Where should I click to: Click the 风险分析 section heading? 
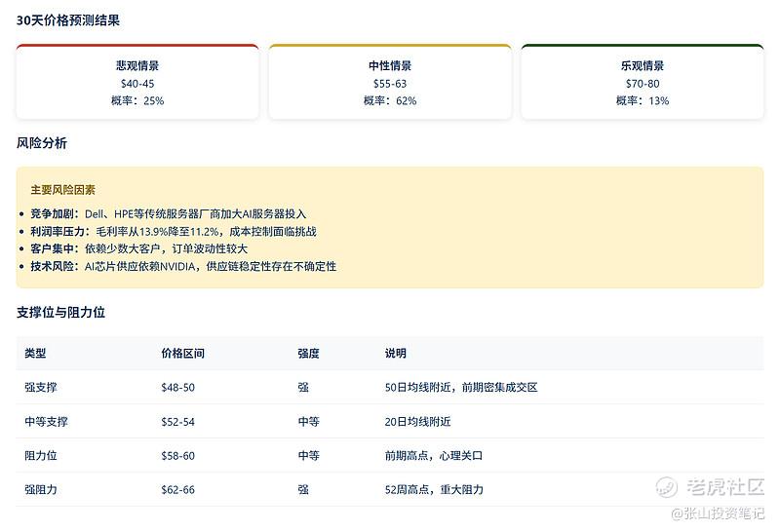[x=42, y=143]
